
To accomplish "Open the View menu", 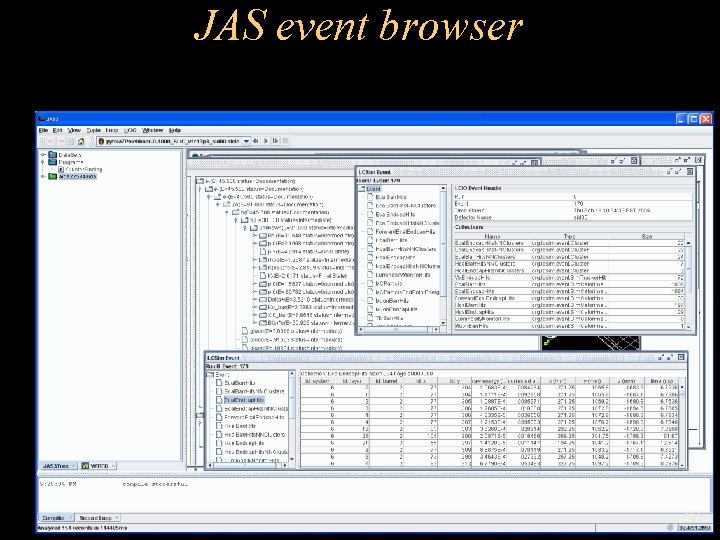I will (74, 130).
